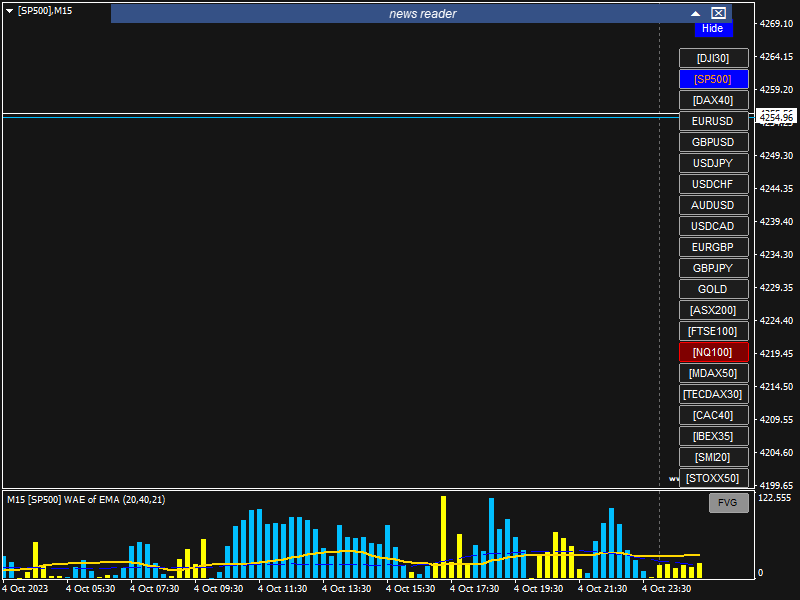Image resolution: width=800 pixels, height=600 pixels.
Task: Choose the [IBEX35] symbol button
Action: 713,436
